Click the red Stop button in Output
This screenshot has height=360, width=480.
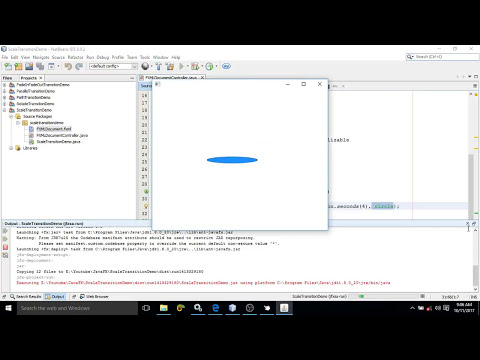5,247
